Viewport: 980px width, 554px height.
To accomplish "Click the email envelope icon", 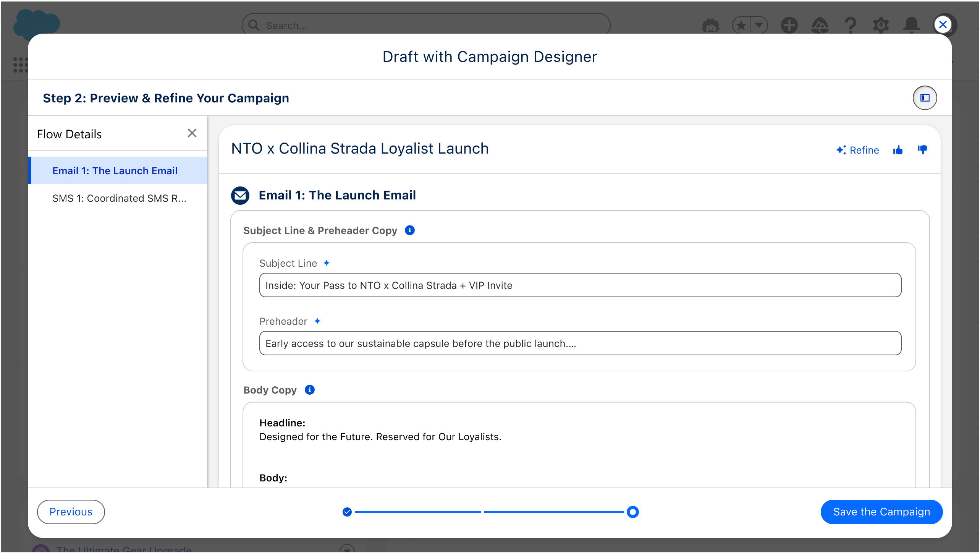I will click(x=240, y=195).
